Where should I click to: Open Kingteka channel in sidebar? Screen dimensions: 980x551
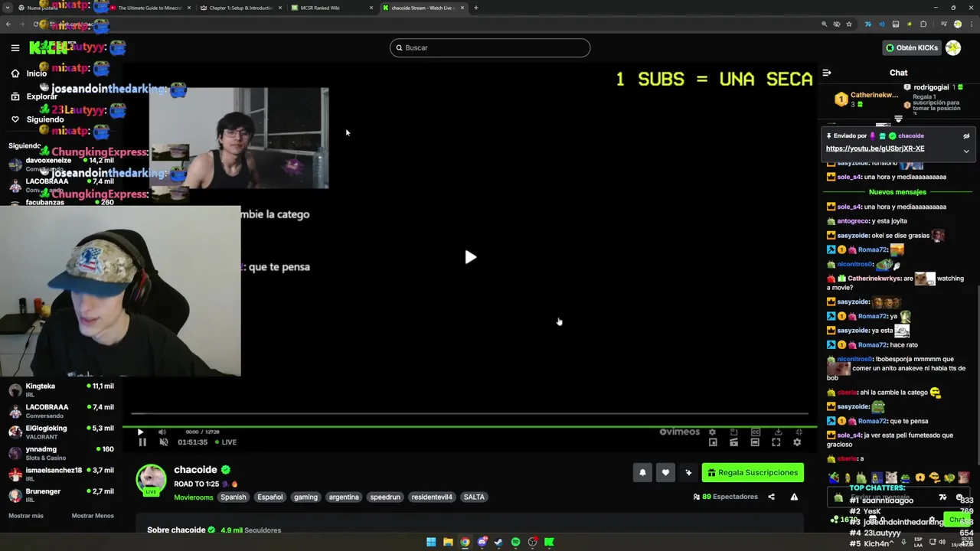(x=61, y=390)
